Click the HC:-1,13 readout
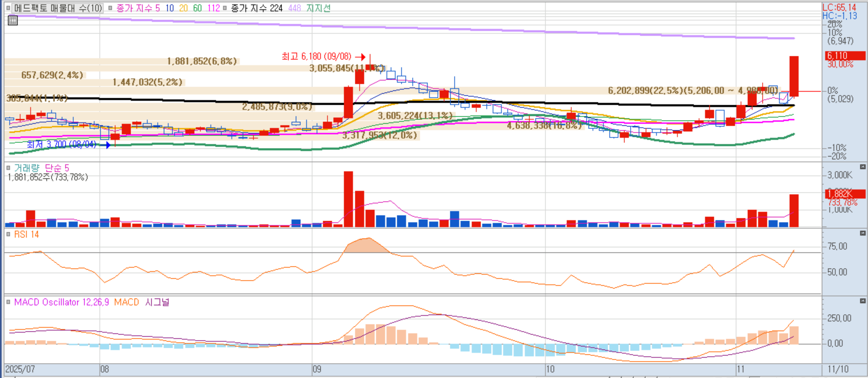Screen dimensions: 868x378 (840, 15)
